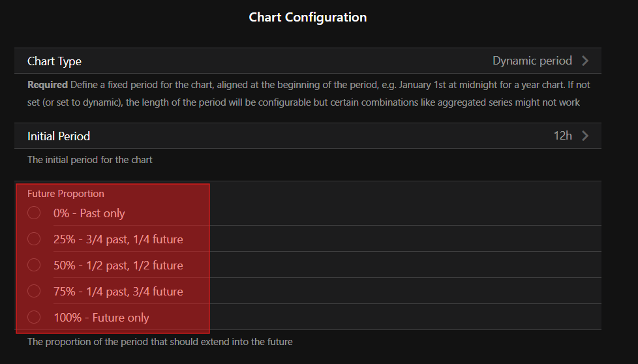Click the future proportion help text
The width and height of the screenshot is (638, 364).
160,341
